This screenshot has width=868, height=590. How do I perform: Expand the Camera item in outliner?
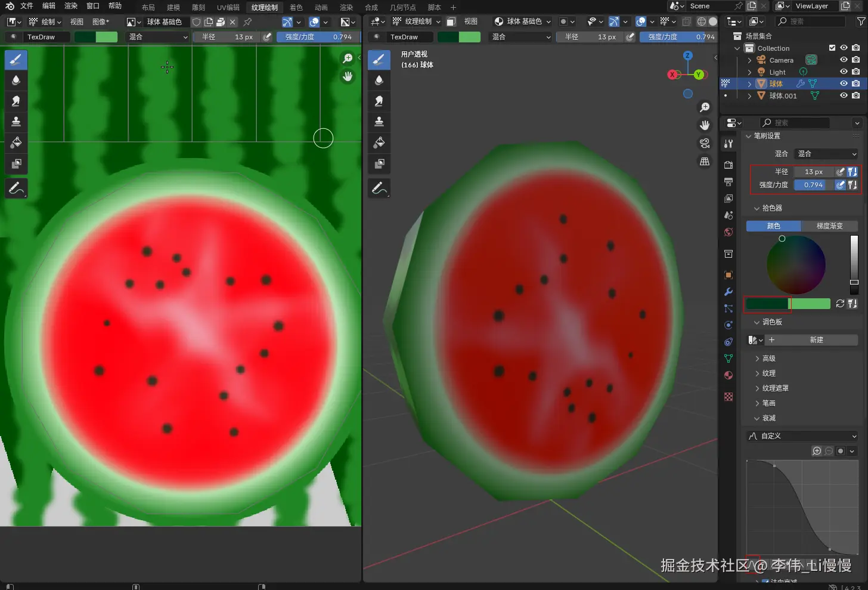pos(749,60)
